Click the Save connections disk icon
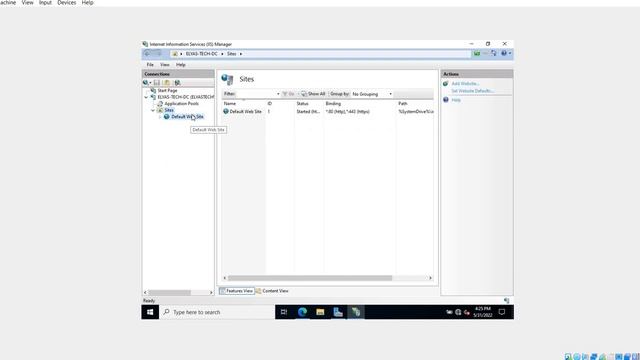Image resolution: width=640 pixels, height=360 pixels. click(156, 82)
